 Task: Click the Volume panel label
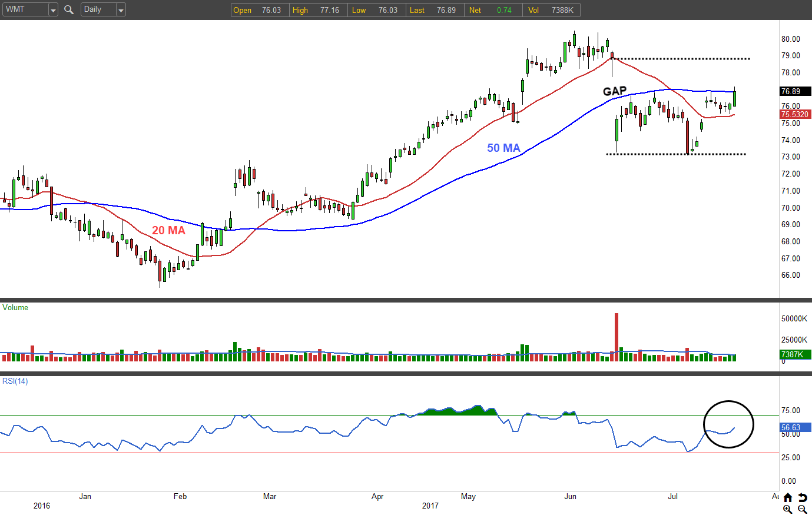[15, 308]
